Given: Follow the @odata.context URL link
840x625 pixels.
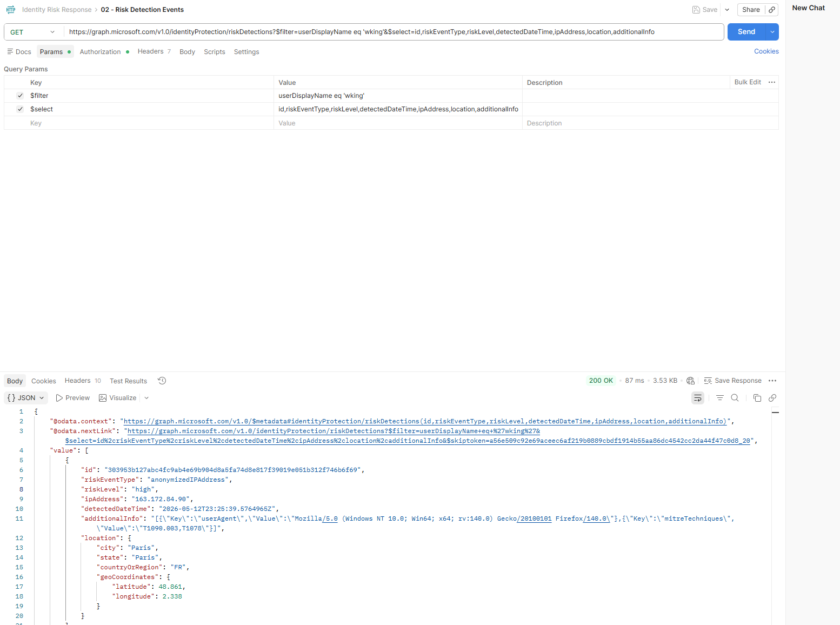Looking at the screenshot, I should coord(425,421).
